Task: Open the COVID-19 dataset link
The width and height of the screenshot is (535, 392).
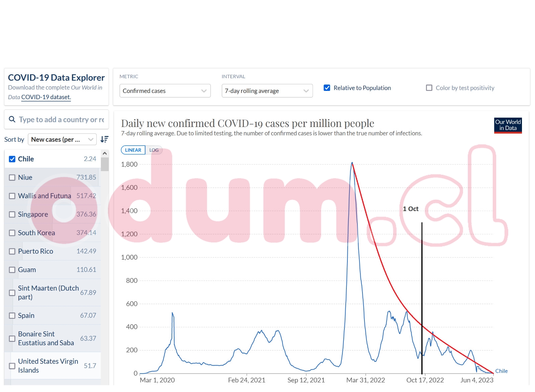Action: (x=46, y=97)
